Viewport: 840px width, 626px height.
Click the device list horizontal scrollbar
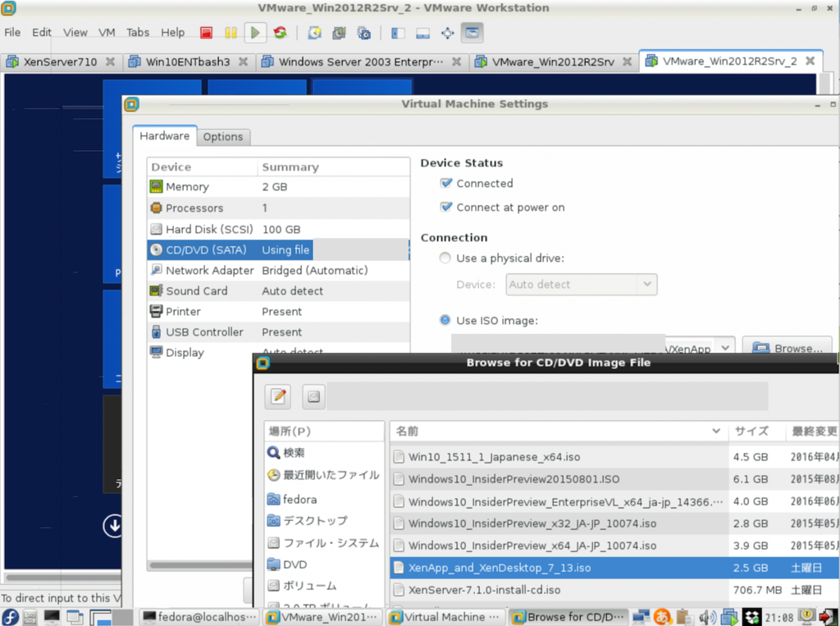point(201,565)
